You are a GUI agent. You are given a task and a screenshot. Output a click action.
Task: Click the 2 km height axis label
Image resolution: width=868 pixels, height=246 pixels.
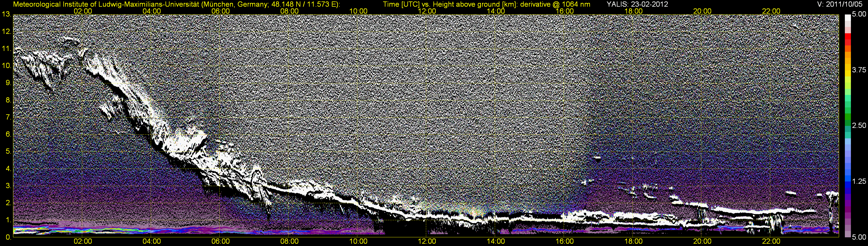click(8, 203)
